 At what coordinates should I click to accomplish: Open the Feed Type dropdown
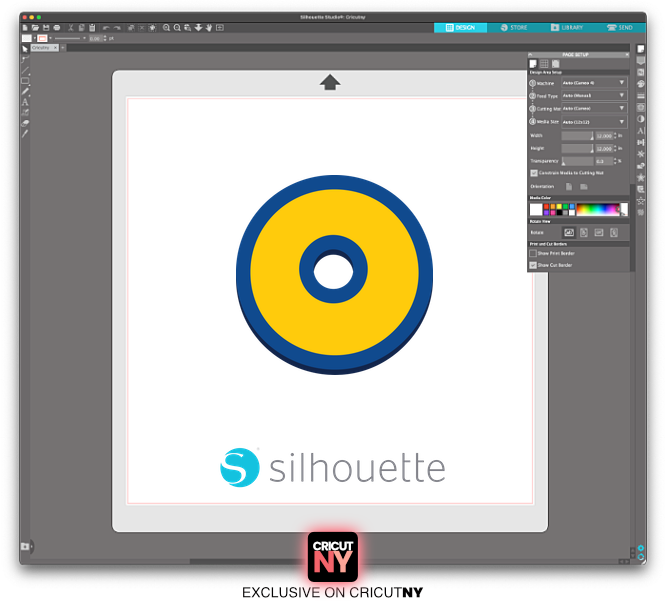tap(594, 96)
